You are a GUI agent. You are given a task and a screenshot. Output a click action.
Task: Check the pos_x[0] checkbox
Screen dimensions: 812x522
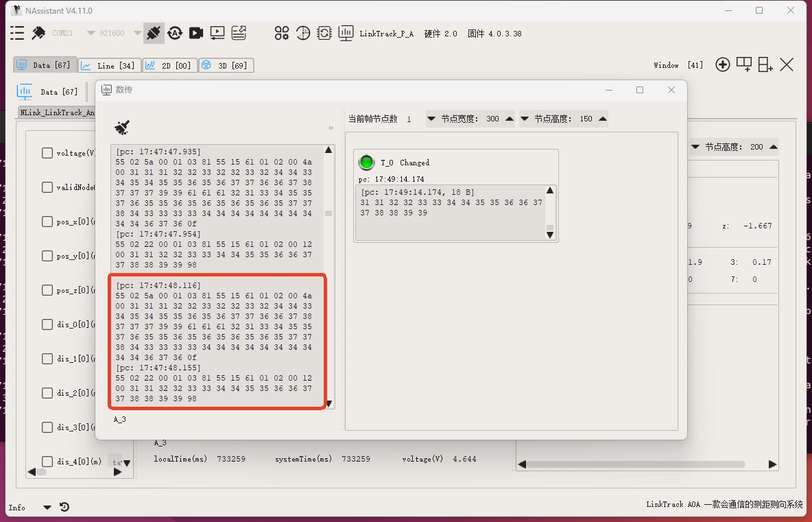tap(47, 222)
